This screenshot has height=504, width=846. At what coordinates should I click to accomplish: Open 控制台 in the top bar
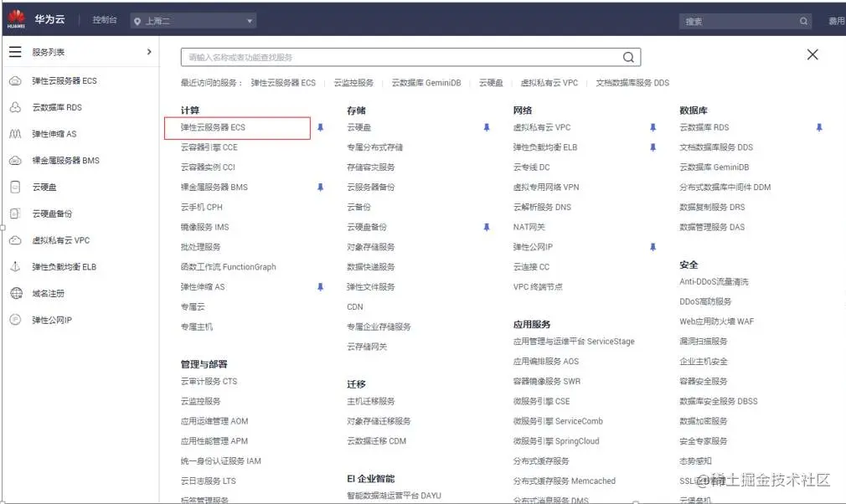(x=105, y=20)
